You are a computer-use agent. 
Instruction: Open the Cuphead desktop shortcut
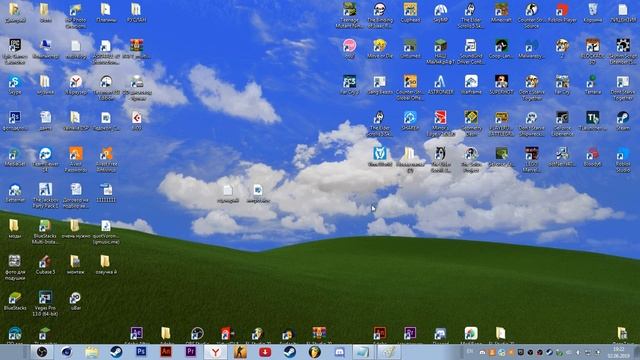(410, 13)
